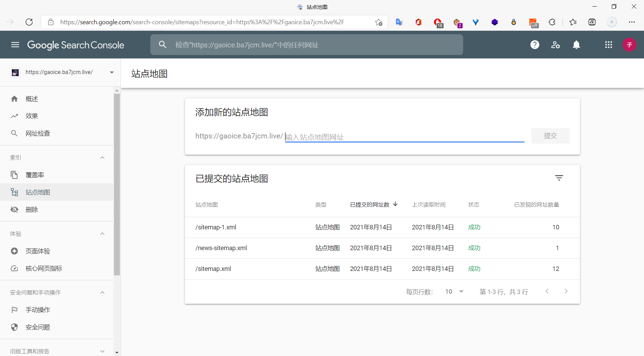Click 成功 status for /news-sitemap.xml

coord(474,248)
